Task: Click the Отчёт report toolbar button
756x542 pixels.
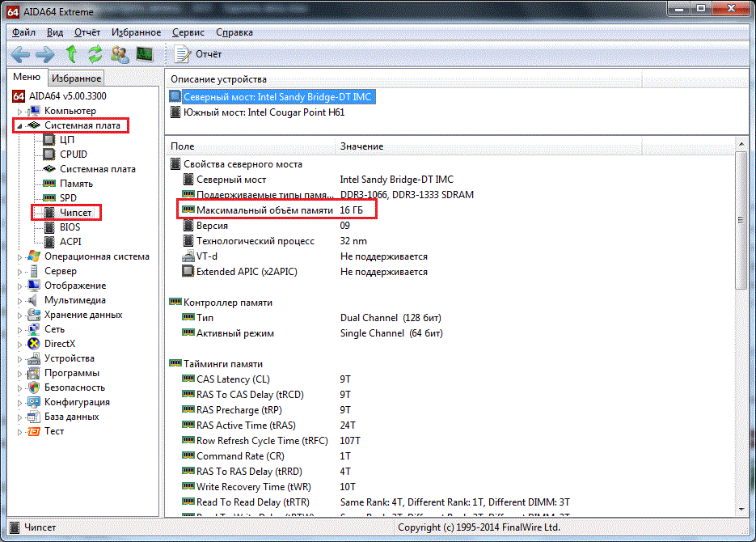Action: click(197, 54)
